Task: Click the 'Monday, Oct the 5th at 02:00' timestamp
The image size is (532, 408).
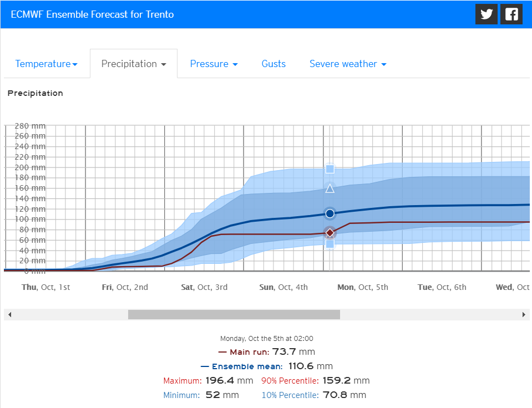Action: (x=267, y=339)
